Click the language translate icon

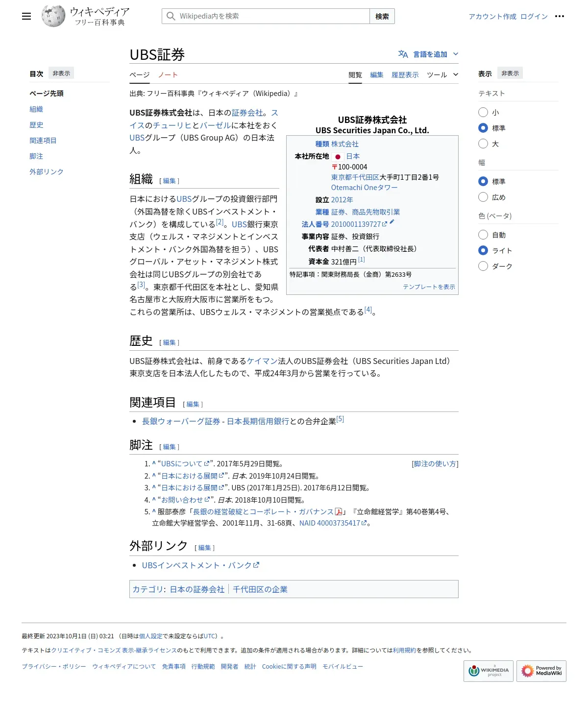(x=403, y=54)
